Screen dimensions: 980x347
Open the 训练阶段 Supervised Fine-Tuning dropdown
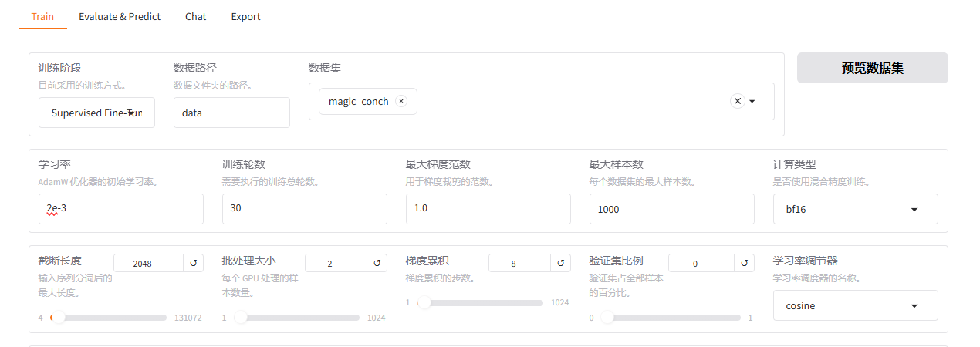[x=96, y=113]
